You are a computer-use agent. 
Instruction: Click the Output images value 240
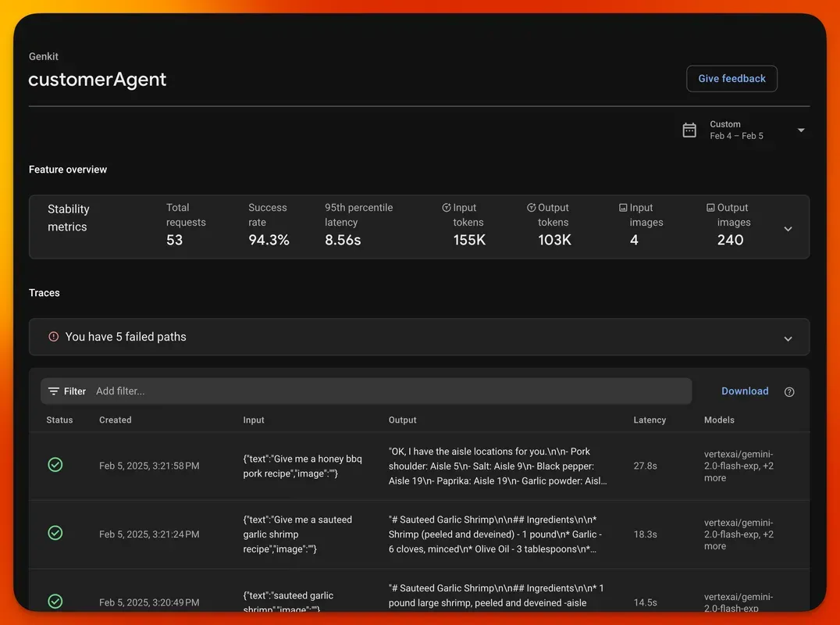(730, 240)
